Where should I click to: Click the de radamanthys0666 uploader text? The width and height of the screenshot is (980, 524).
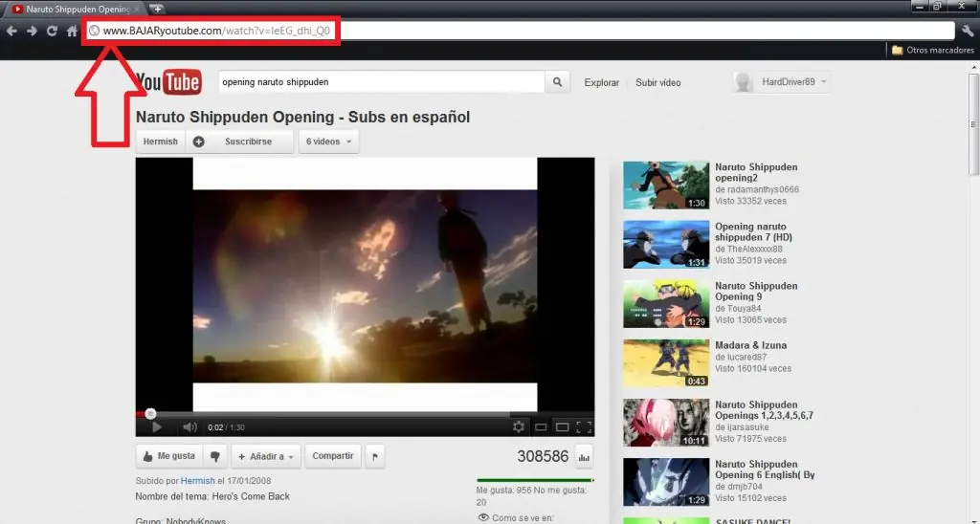pos(757,189)
